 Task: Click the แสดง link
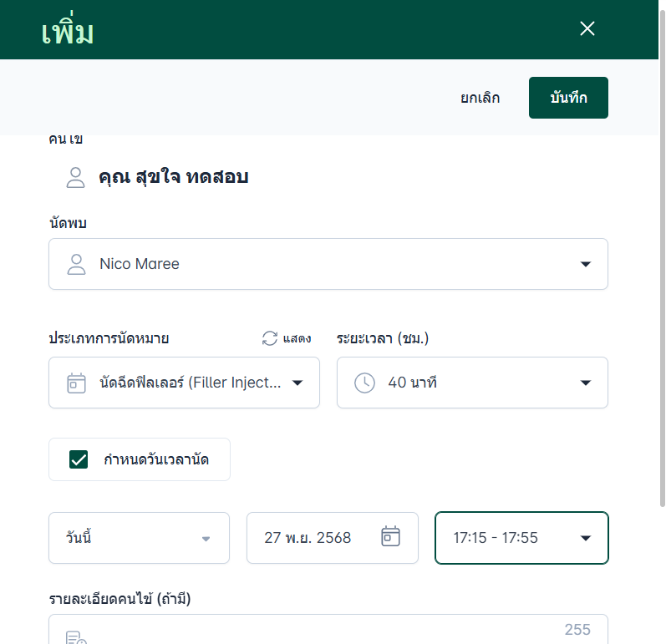click(297, 338)
